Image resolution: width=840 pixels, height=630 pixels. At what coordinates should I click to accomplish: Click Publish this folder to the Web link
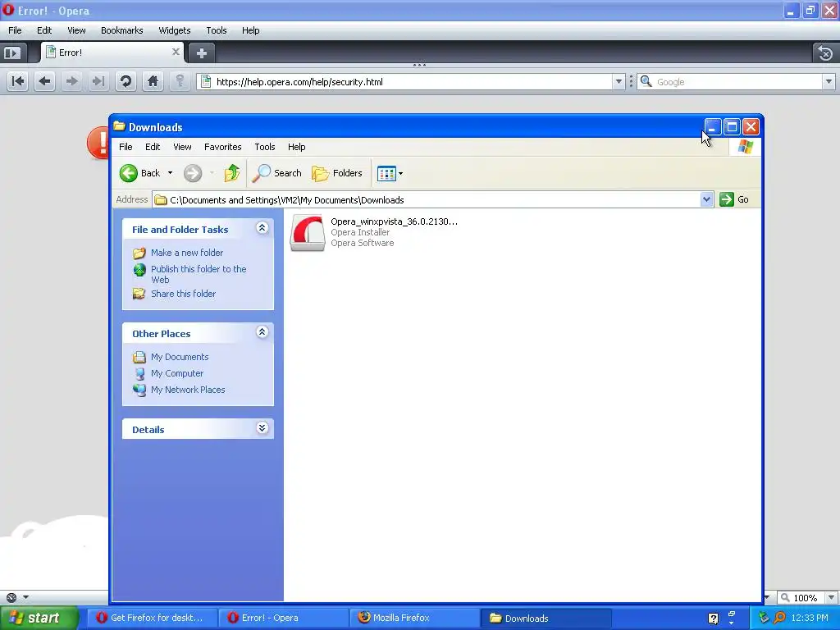click(199, 274)
